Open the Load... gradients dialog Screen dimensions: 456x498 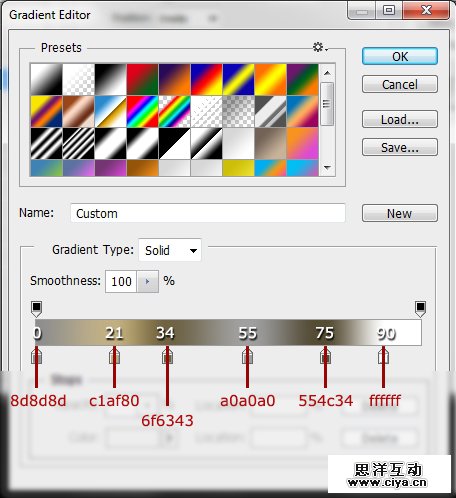coord(400,119)
